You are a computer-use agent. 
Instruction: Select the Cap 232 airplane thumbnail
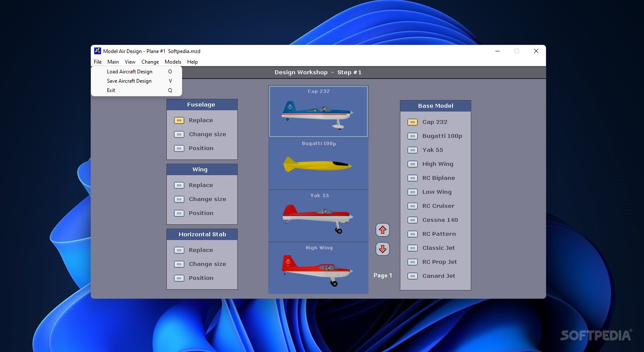tap(318, 112)
